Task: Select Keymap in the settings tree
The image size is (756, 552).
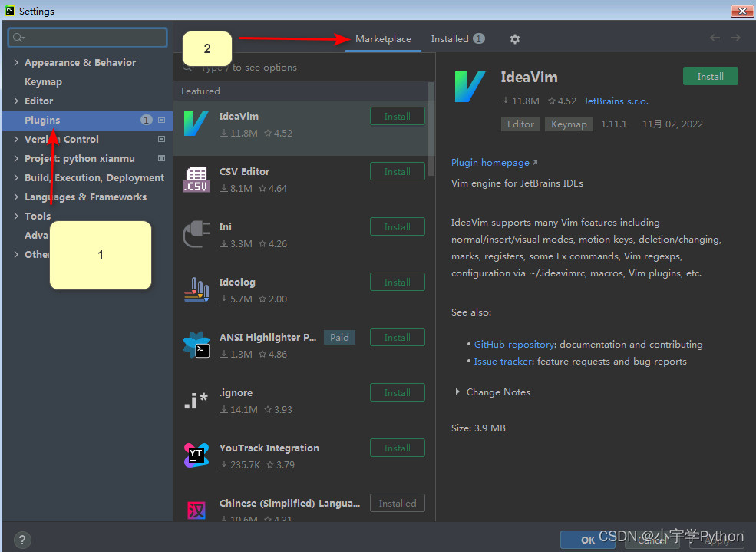Action: click(44, 81)
